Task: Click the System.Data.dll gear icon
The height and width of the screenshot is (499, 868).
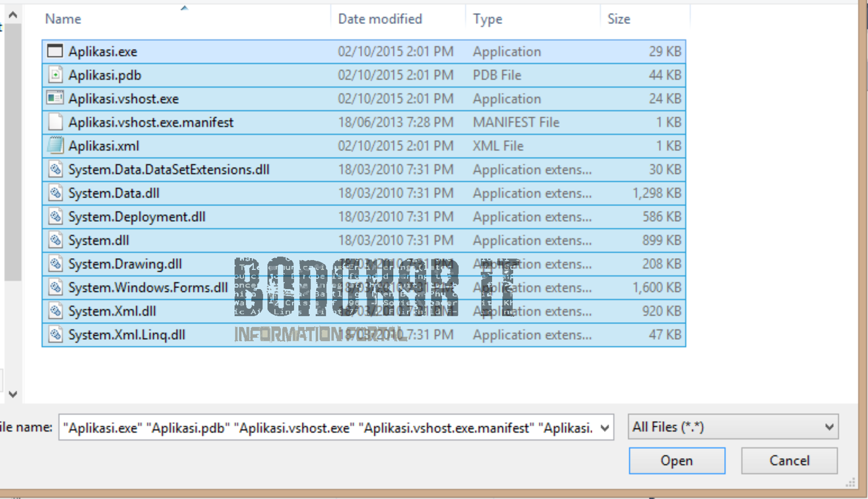Action: [x=55, y=193]
